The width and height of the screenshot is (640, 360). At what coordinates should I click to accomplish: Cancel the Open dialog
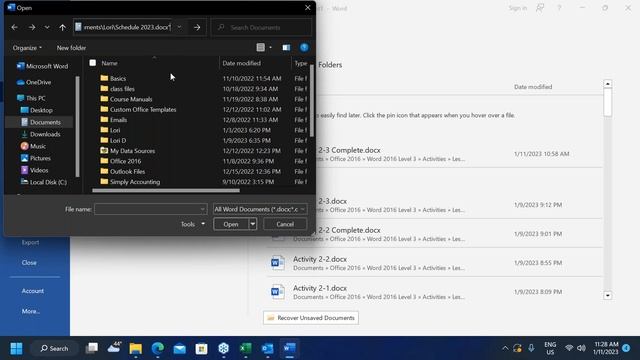click(285, 224)
